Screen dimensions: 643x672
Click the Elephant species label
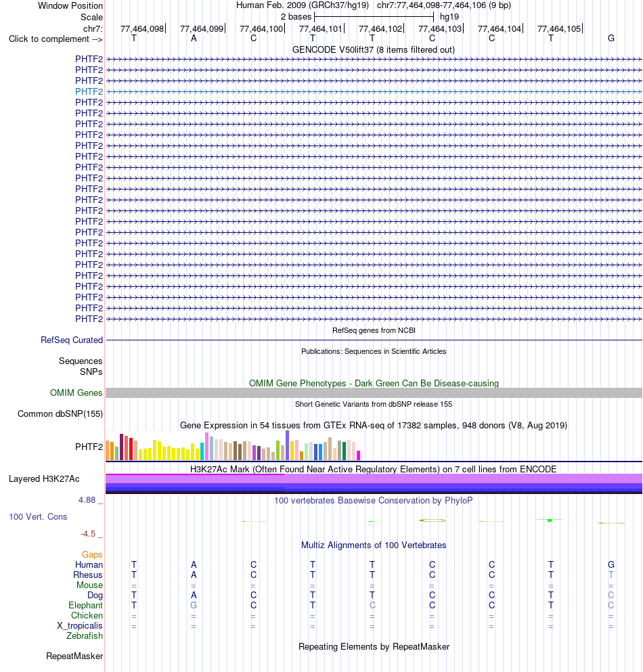[86, 605]
